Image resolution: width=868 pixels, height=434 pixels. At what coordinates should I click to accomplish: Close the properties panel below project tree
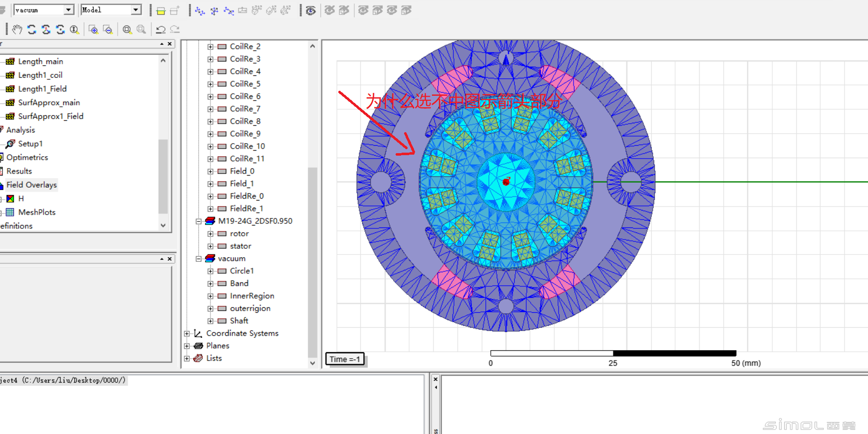tap(170, 259)
